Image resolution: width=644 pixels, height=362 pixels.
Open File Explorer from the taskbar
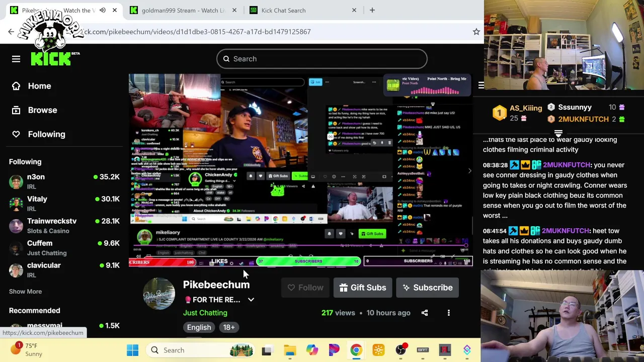290,350
